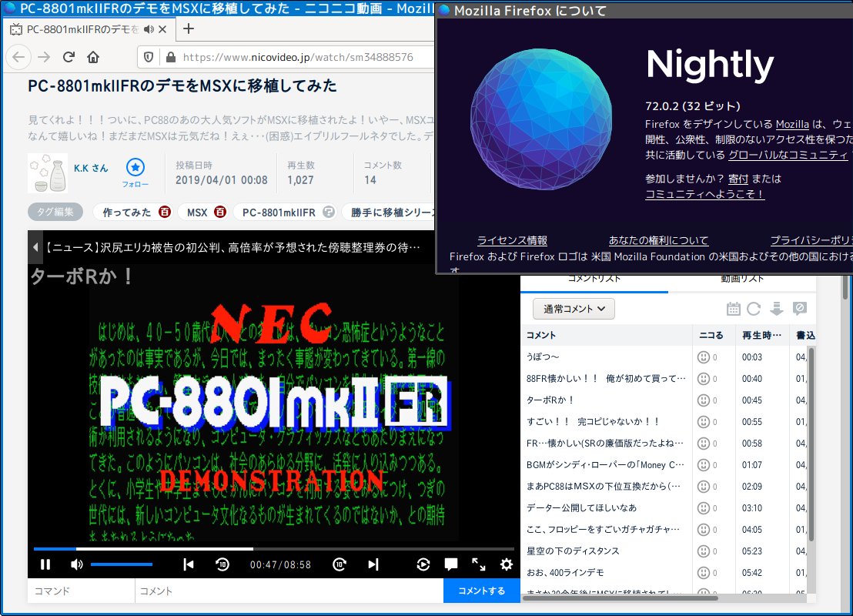Seek on the video progress bar
This screenshot has height=616, width=853.
tap(273, 548)
